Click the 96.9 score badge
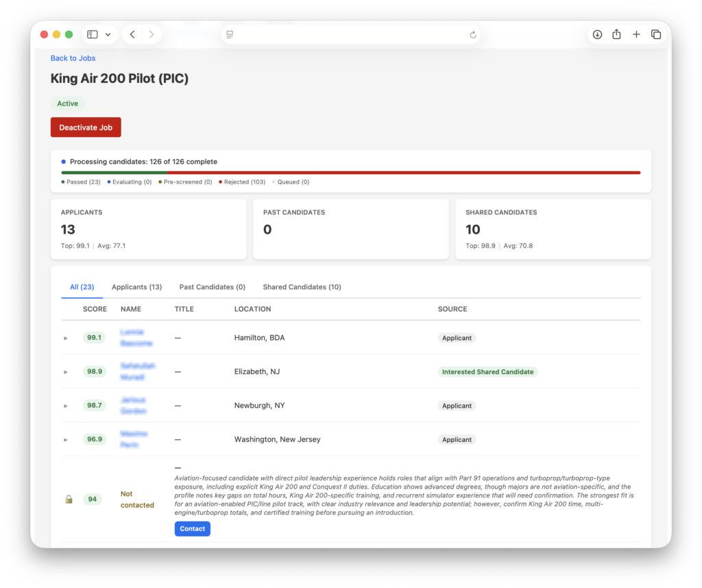Image resolution: width=702 pixels, height=588 pixels. point(95,439)
